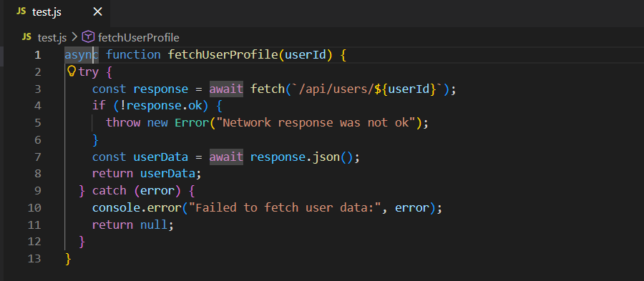Click the breadcrumb chevron after test.js

pyautogui.click(x=74, y=37)
